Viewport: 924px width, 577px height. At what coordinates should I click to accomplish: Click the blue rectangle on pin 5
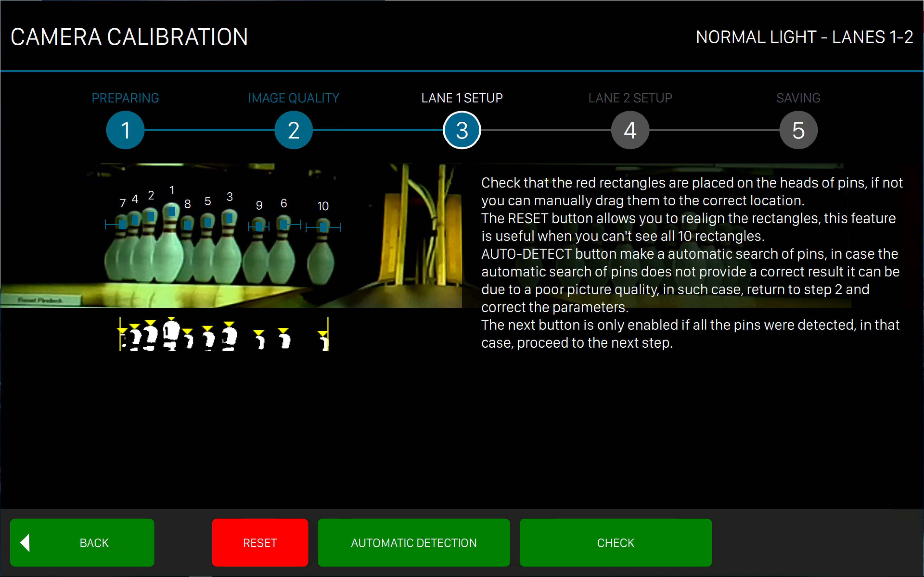pyautogui.click(x=208, y=222)
